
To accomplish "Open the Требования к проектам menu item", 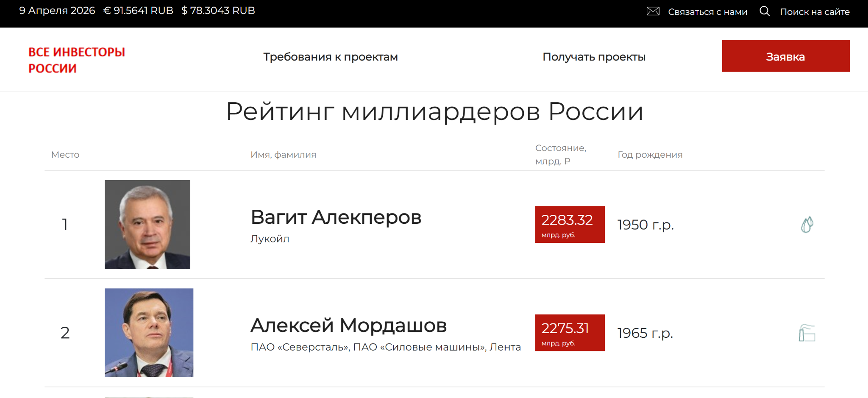I will pyautogui.click(x=330, y=57).
